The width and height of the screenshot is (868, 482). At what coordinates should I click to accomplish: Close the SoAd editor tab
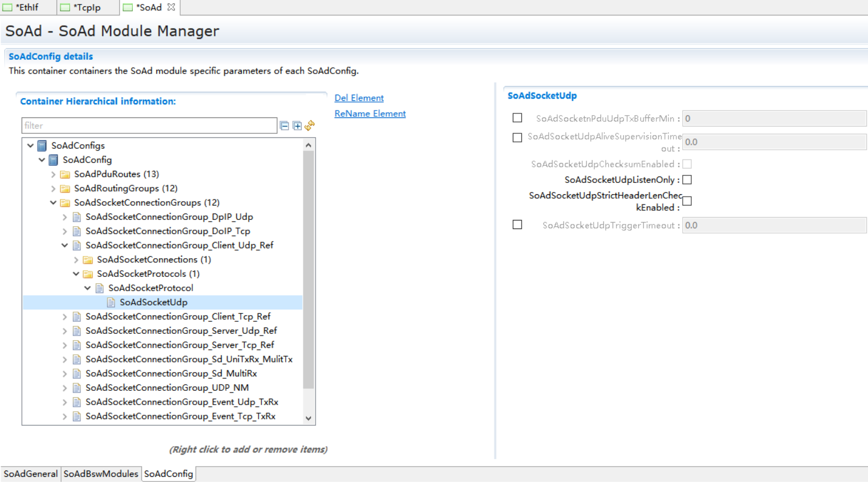pos(171,7)
